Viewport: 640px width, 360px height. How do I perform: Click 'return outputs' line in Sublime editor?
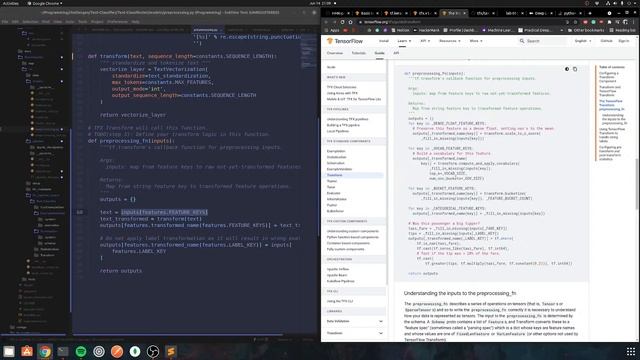[x=121, y=271]
